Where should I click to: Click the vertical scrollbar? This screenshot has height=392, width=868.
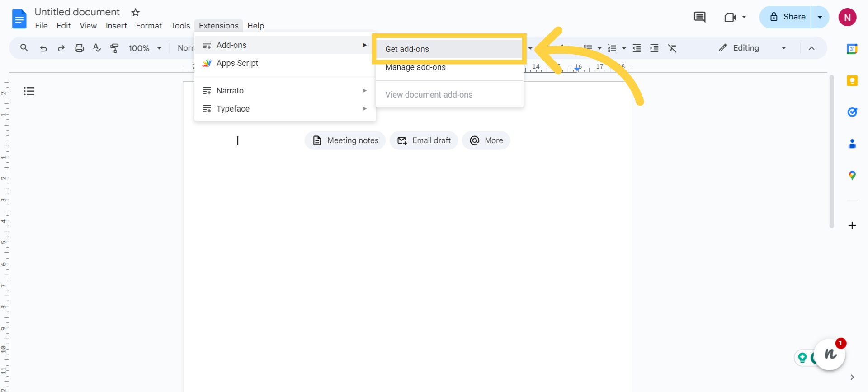coord(831,151)
